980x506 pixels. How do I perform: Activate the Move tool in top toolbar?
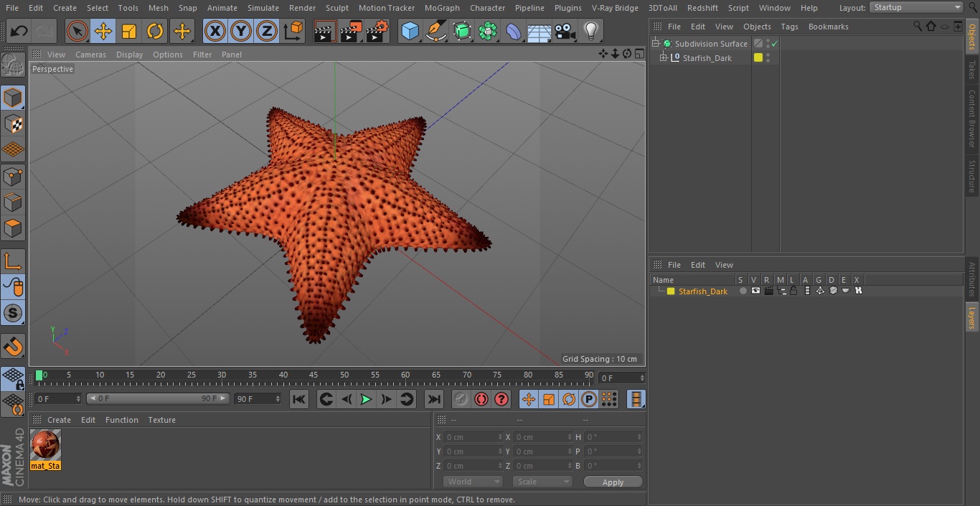(x=103, y=31)
